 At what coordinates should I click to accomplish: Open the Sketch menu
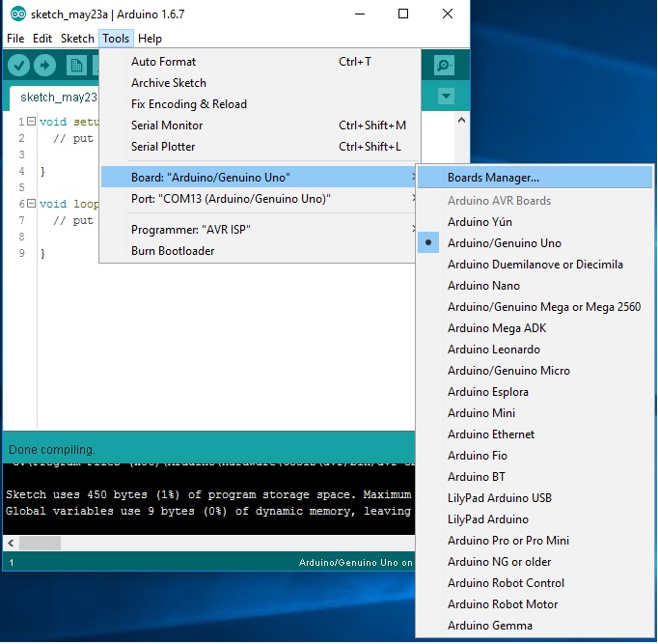77,39
